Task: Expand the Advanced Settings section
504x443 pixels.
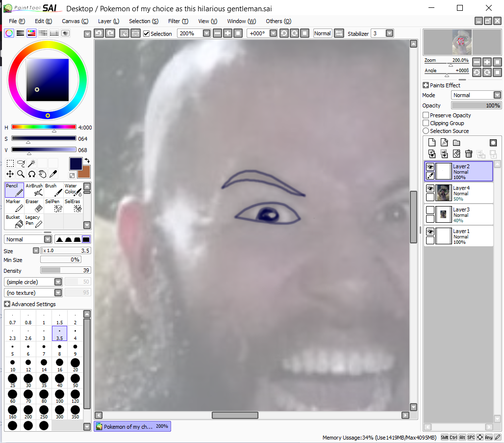Action: (7, 304)
